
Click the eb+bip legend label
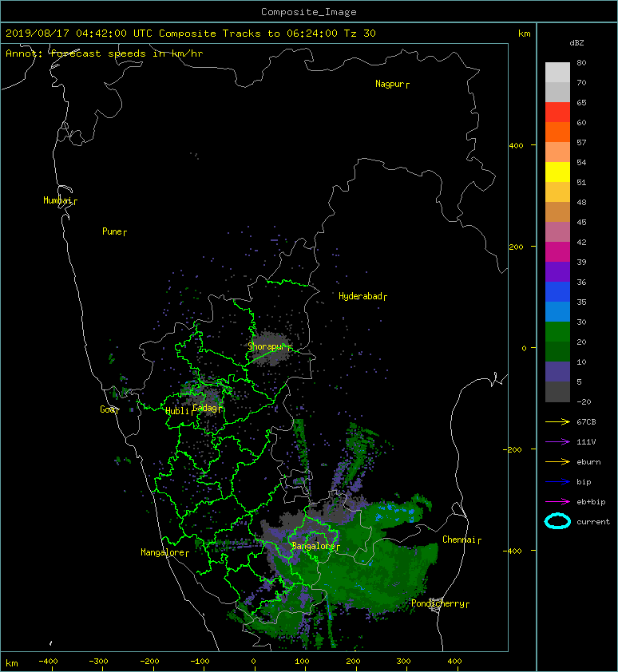(591, 502)
